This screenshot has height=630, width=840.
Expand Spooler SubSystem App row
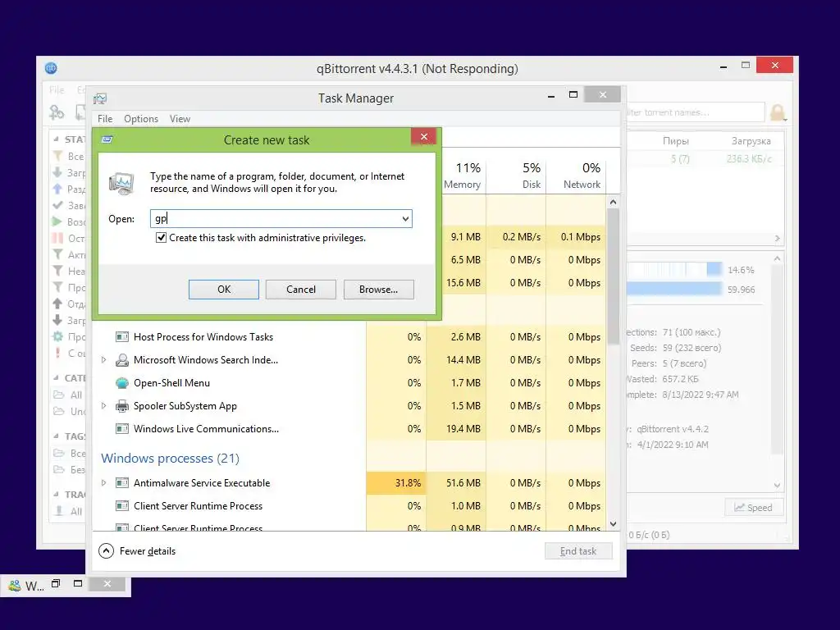[x=104, y=406]
